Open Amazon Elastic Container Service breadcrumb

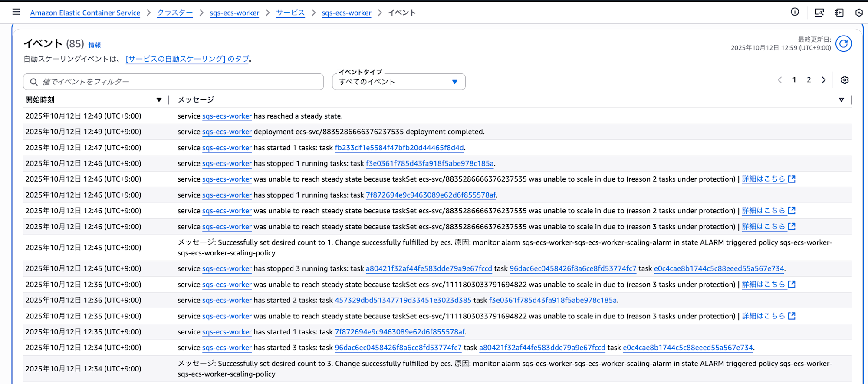[x=85, y=13]
